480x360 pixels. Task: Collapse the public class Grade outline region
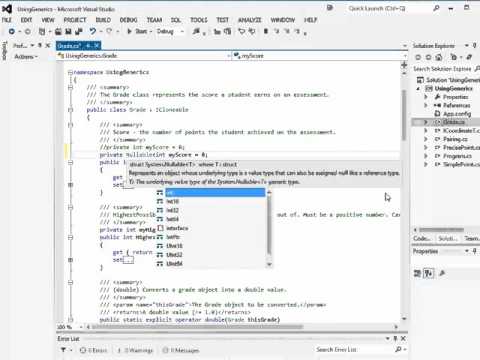point(70,110)
